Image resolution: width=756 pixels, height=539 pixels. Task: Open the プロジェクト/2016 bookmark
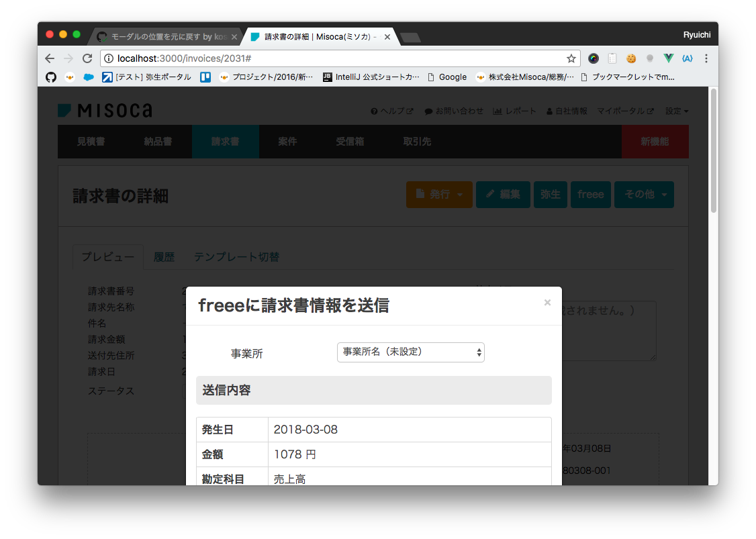(x=266, y=77)
